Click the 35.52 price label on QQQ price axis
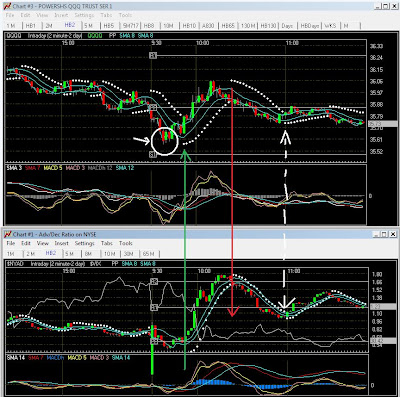The height and width of the screenshot is (397, 400). [x=376, y=151]
